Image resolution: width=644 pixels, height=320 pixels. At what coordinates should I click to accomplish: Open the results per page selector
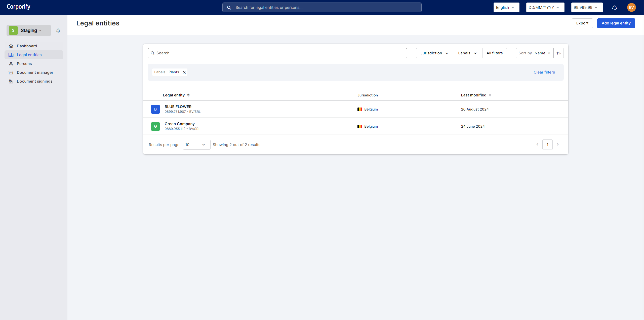click(x=196, y=145)
